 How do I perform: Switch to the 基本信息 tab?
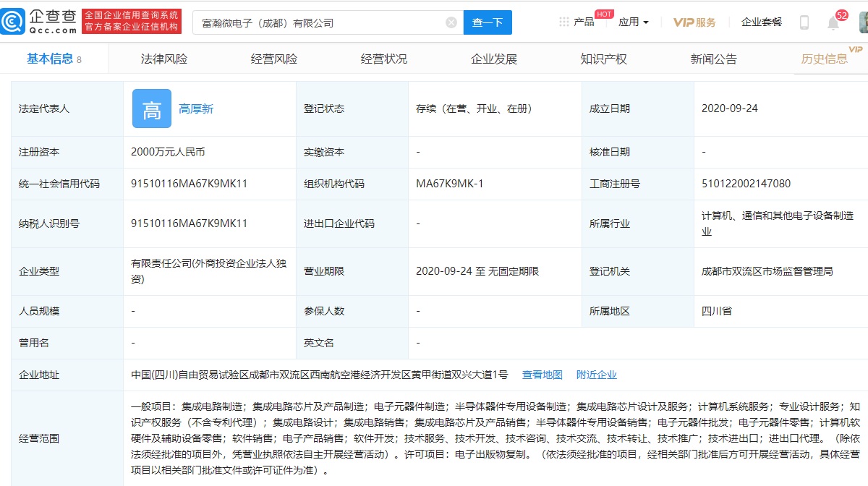point(54,59)
